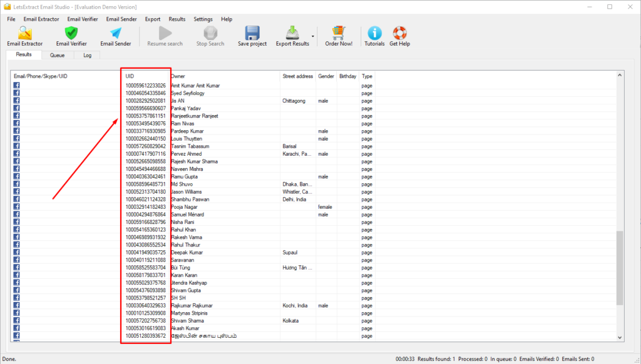Viewport: 641px width, 364px height.
Task: Click the Facebook icon in Karan Karan's row
Action: click(x=16, y=275)
